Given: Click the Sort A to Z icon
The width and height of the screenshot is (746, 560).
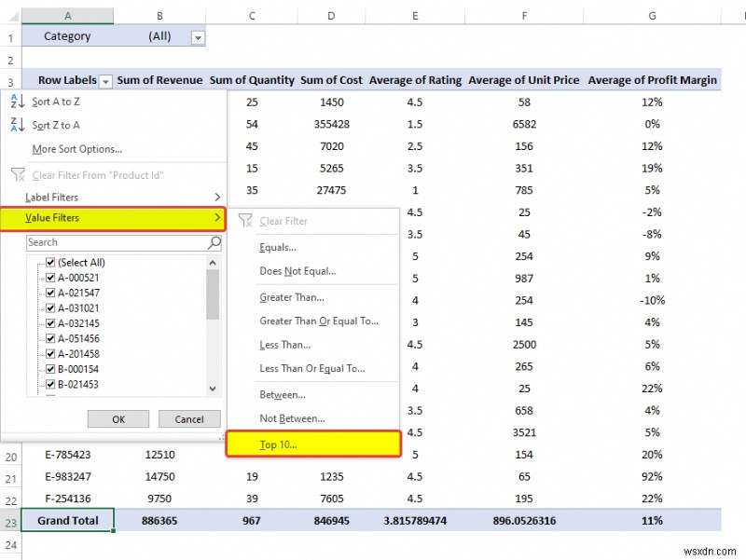Looking at the screenshot, I should [17, 102].
